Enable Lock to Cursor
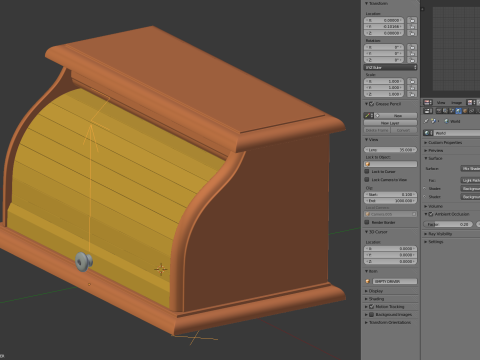 [x=367, y=172]
